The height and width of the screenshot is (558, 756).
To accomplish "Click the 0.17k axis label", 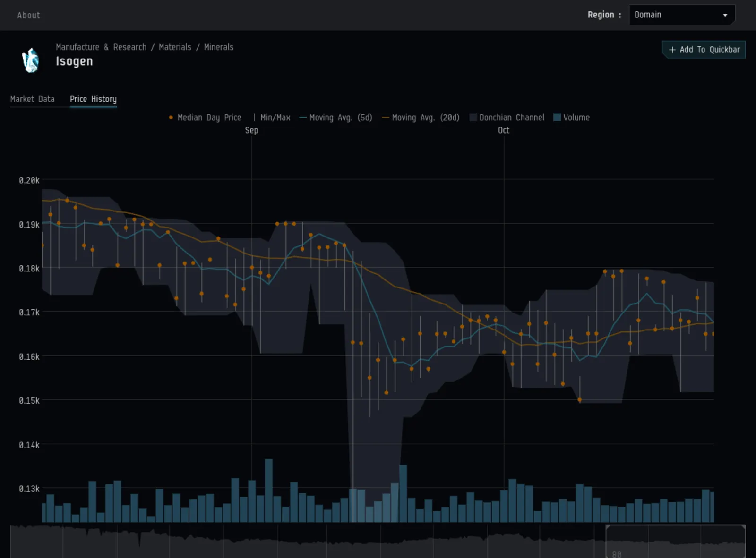I will [x=29, y=313].
